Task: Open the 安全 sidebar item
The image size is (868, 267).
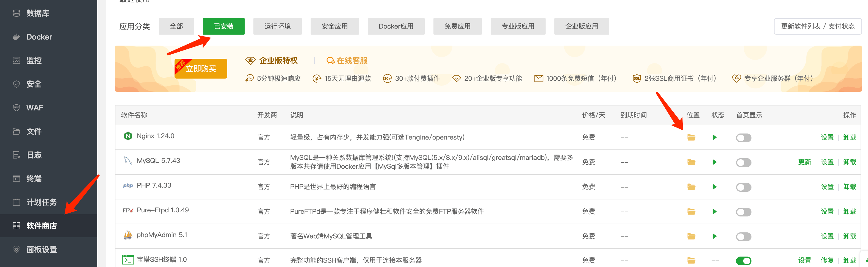Action: point(49,84)
